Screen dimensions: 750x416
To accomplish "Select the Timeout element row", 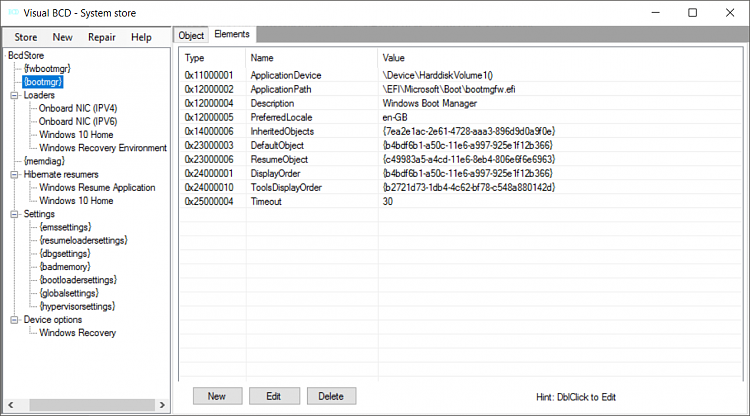I will point(462,202).
